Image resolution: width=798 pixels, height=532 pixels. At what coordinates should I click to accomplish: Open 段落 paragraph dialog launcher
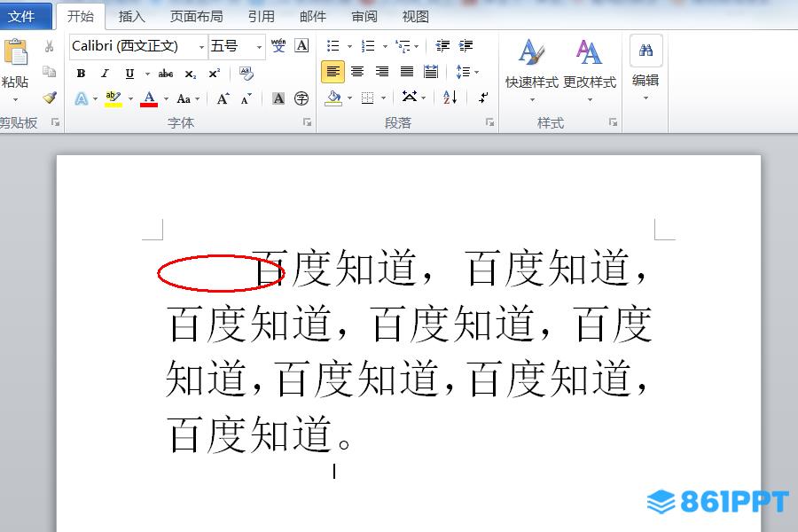click(x=489, y=122)
